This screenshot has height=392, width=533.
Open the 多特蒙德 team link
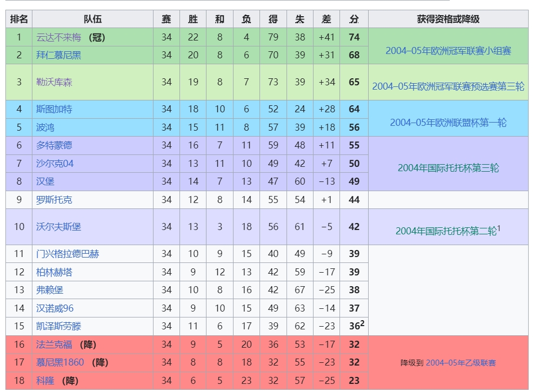54,145
